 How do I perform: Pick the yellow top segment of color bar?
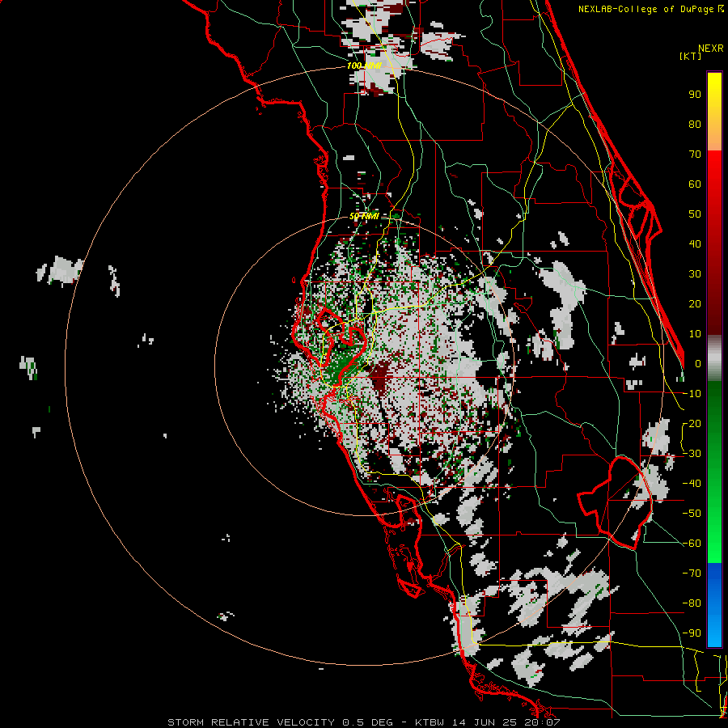click(714, 112)
